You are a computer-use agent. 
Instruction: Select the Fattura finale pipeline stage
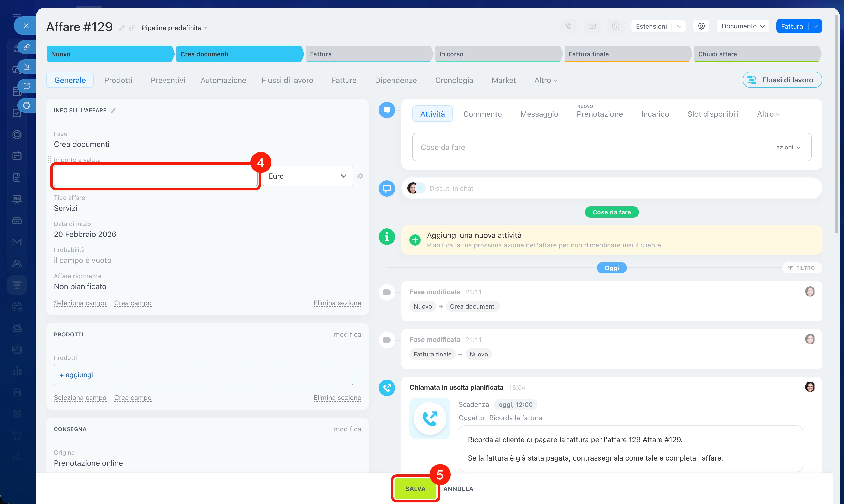627,54
